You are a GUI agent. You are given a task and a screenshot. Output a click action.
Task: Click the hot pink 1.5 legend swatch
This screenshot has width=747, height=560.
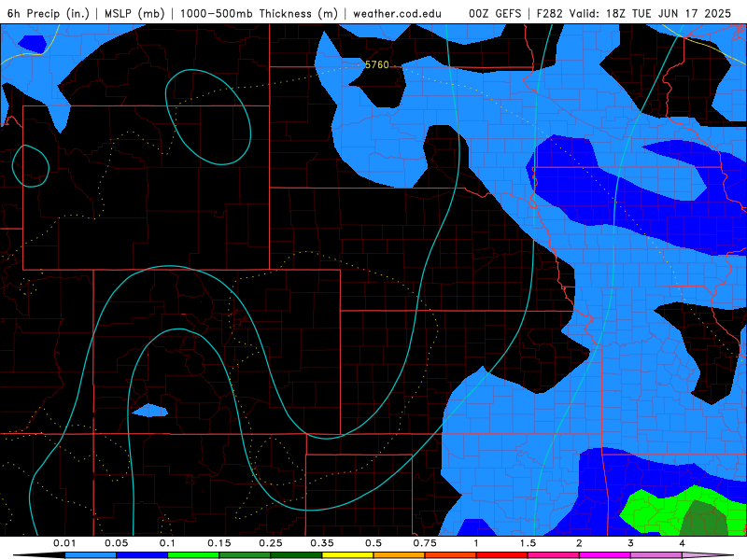[x=554, y=555]
